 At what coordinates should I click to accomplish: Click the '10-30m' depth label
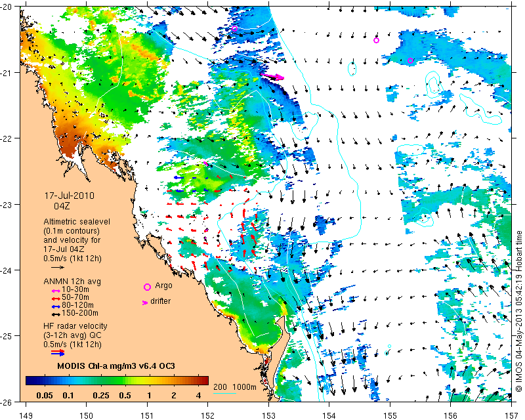point(75,289)
